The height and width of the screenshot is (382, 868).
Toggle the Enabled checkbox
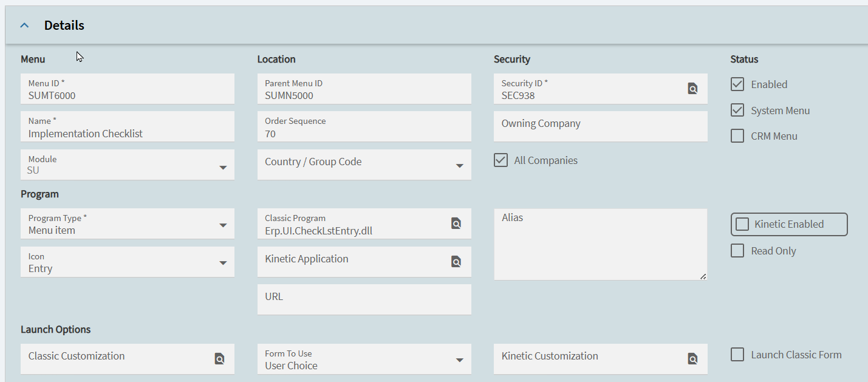(x=737, y=84)
